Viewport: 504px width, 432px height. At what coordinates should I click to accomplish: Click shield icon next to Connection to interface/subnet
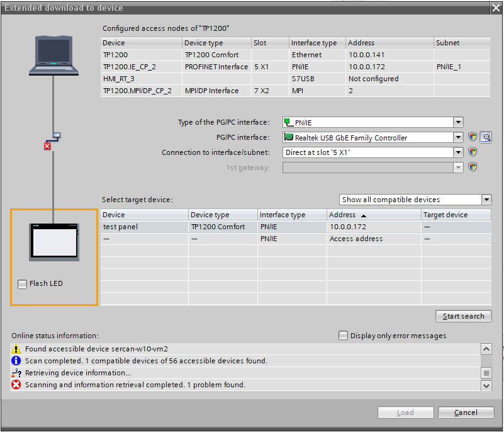[x=473, y=152]
